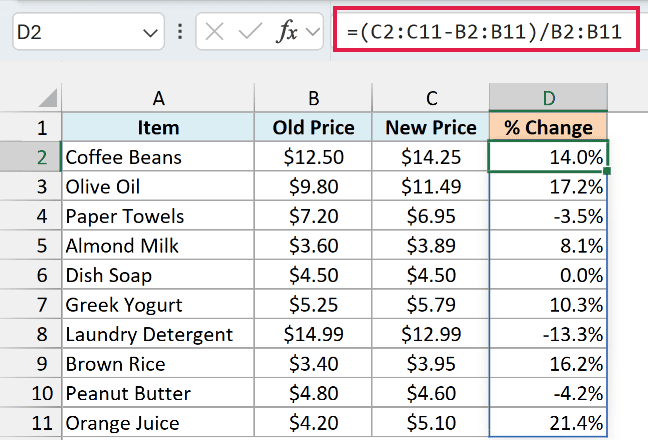Click the New Price header cell
The height and width of the screenshot is (440, 648).
click(x=431, y=127)
